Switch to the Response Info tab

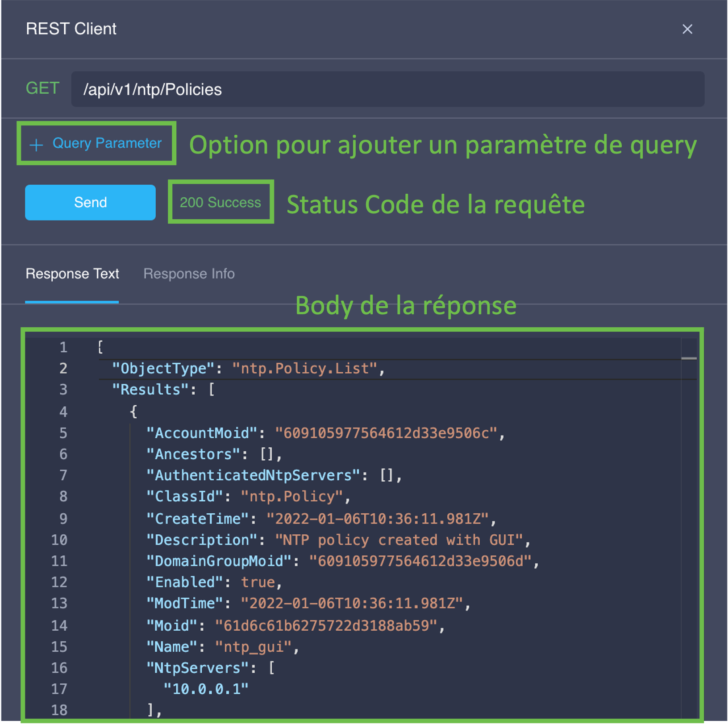pyautogui.click(x=189, y=274)
